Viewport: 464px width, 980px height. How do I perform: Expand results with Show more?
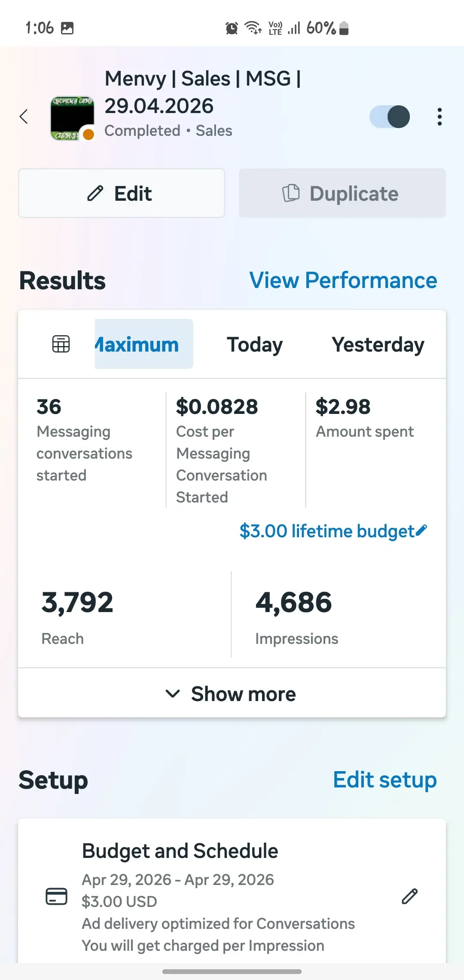(x=232, y=693)
